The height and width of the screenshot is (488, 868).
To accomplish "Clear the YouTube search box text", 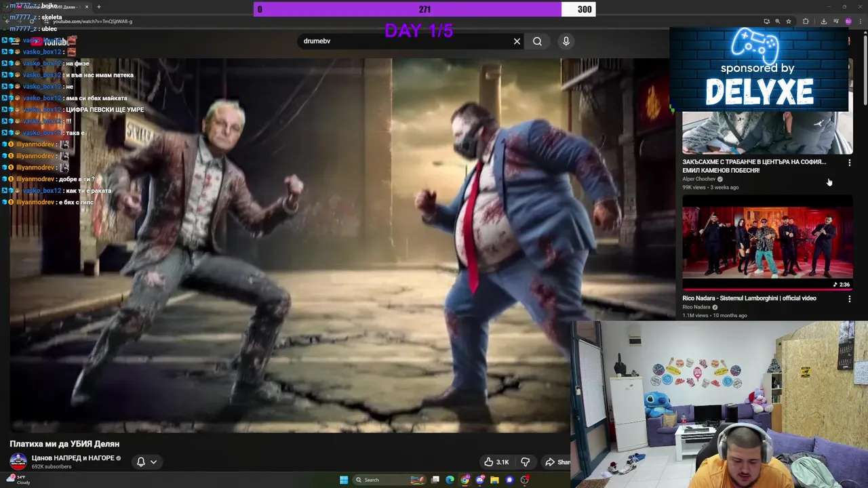I will pos(517,41).
